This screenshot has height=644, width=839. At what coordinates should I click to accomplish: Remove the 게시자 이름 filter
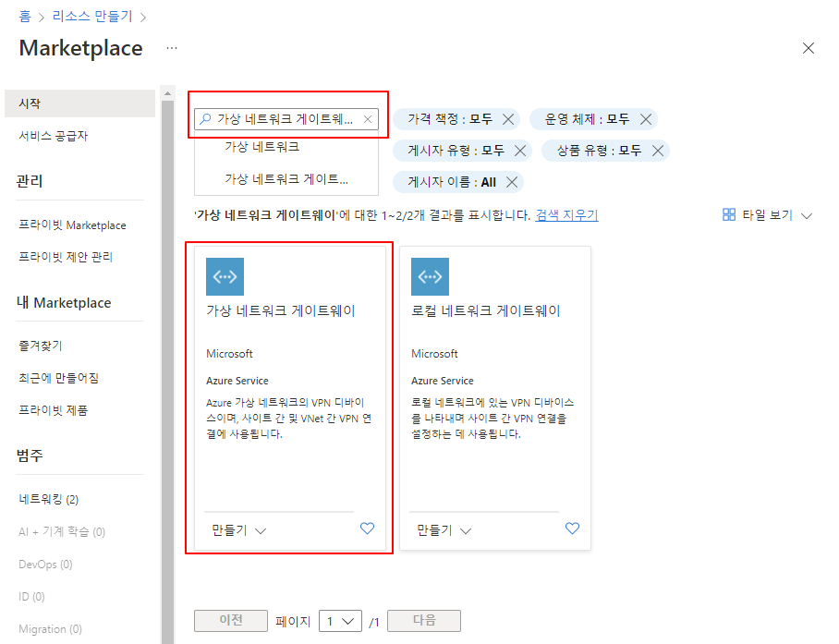(512, 182)
